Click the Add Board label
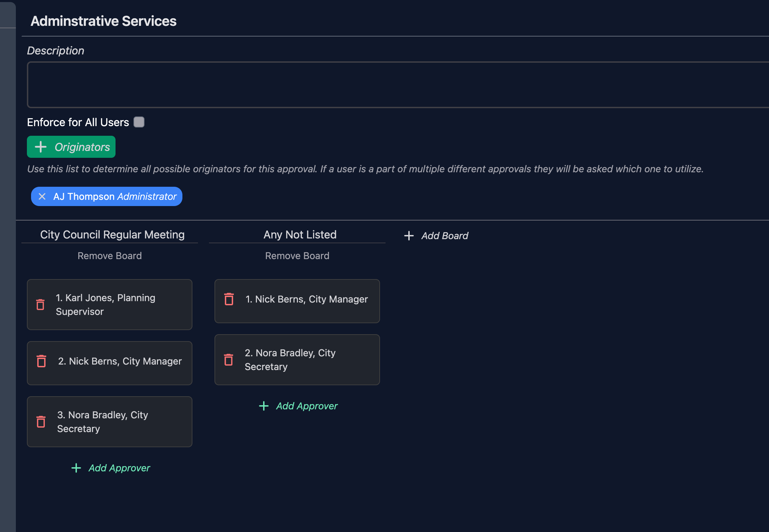The width and height of the screenshot is (769, 532). pyautogui.click(x=445, y=236)
